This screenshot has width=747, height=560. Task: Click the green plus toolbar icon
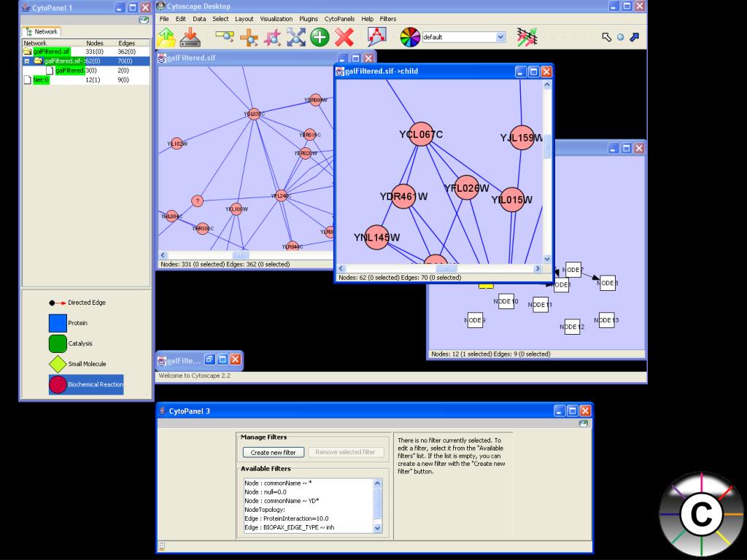[x=320, y=37]
